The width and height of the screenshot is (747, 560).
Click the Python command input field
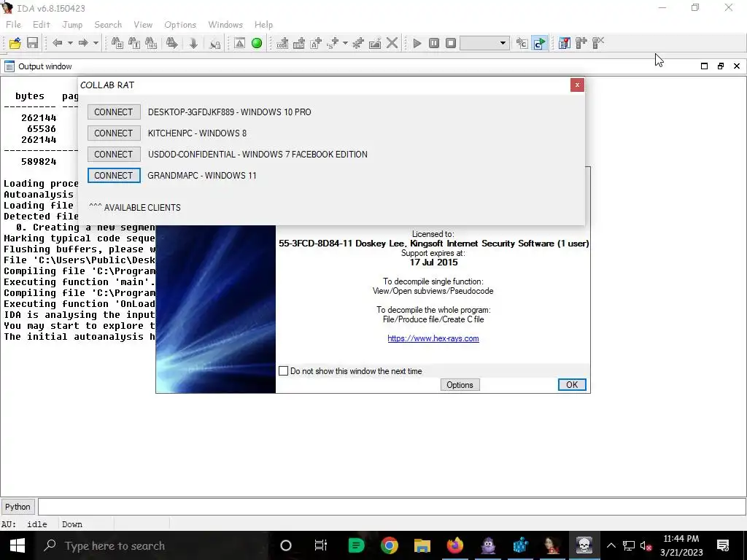(x=392, y=507)
